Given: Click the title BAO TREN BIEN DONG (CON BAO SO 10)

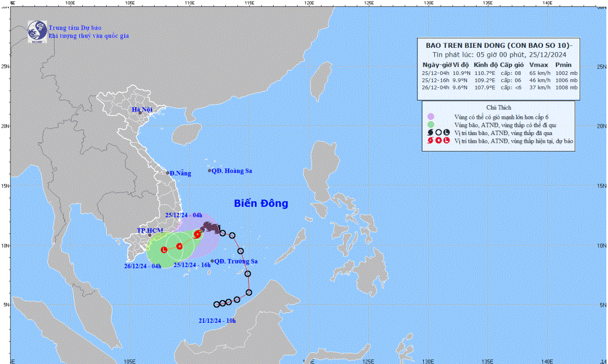Looking at the screenshot, I should pyautogui.click(x=498, y=46).
